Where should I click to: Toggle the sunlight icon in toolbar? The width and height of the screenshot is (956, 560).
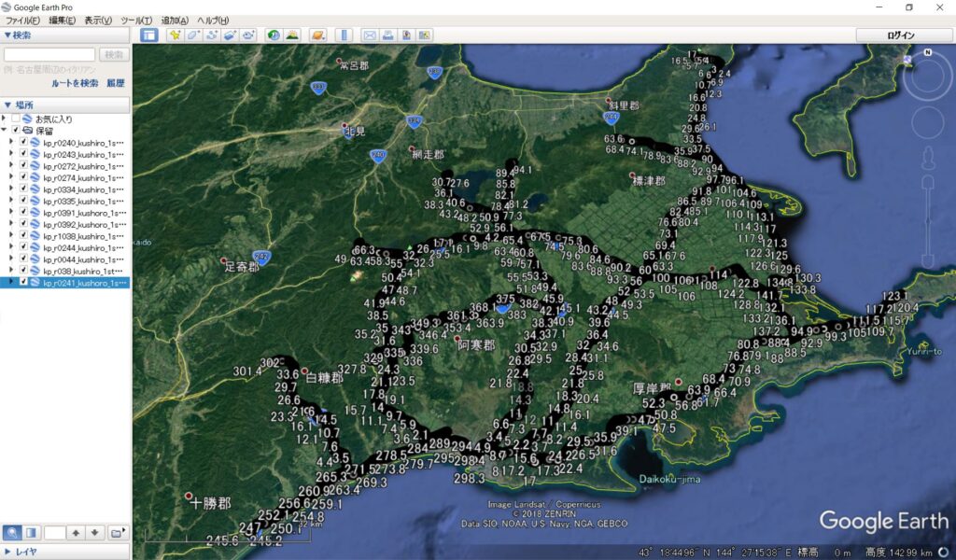292,35
